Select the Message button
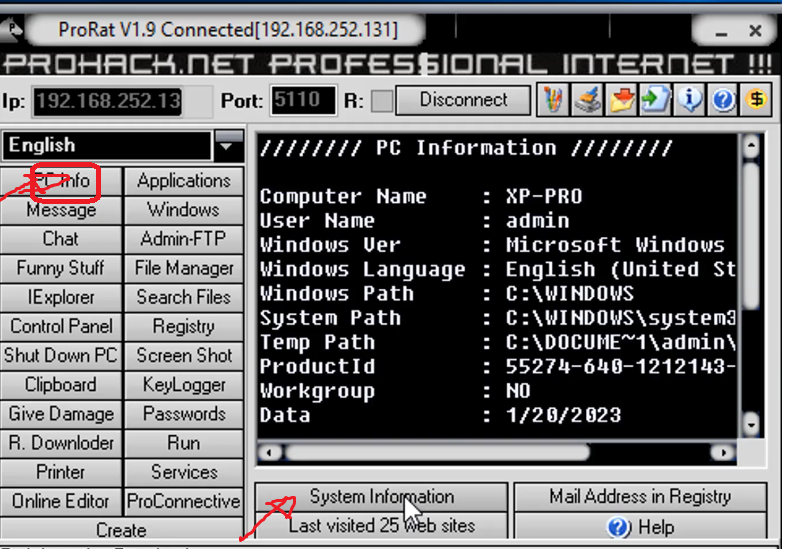785x549 pixels. click(61, 210)
